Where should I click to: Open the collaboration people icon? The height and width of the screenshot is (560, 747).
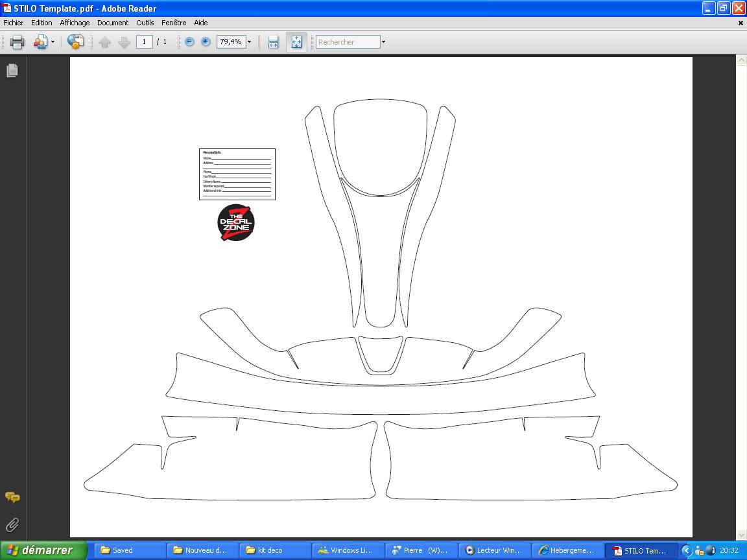(x=40, y=42)
